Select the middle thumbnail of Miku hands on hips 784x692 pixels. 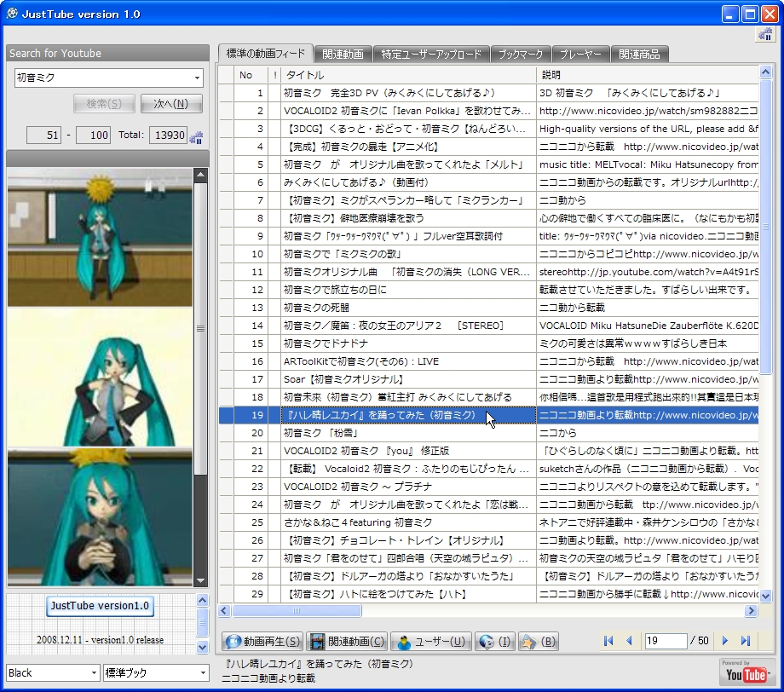click(x=100, y=377)
